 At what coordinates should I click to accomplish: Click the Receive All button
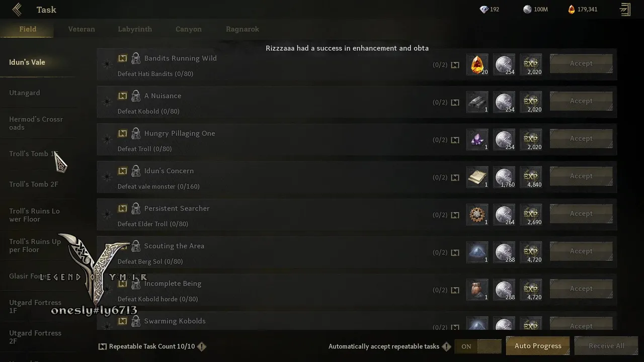tap(606, 346)
